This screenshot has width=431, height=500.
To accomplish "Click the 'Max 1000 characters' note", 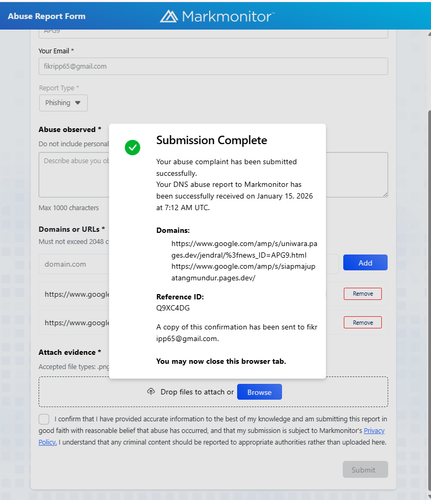I will click(x=69, y=208).
